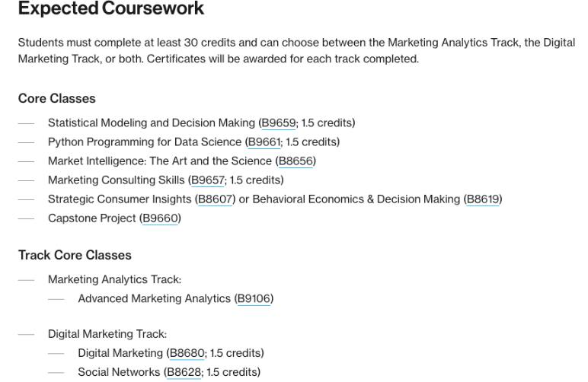Open course link B9657
This screenshot has height=382, width=588.
coord(207,180)
